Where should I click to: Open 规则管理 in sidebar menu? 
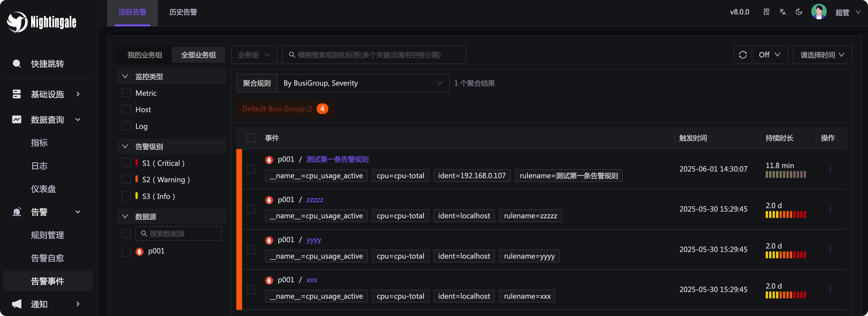(x=48, y=235)
